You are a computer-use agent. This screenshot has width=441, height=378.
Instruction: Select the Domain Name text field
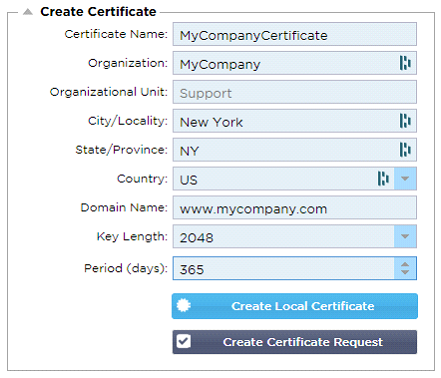[295, 207]
